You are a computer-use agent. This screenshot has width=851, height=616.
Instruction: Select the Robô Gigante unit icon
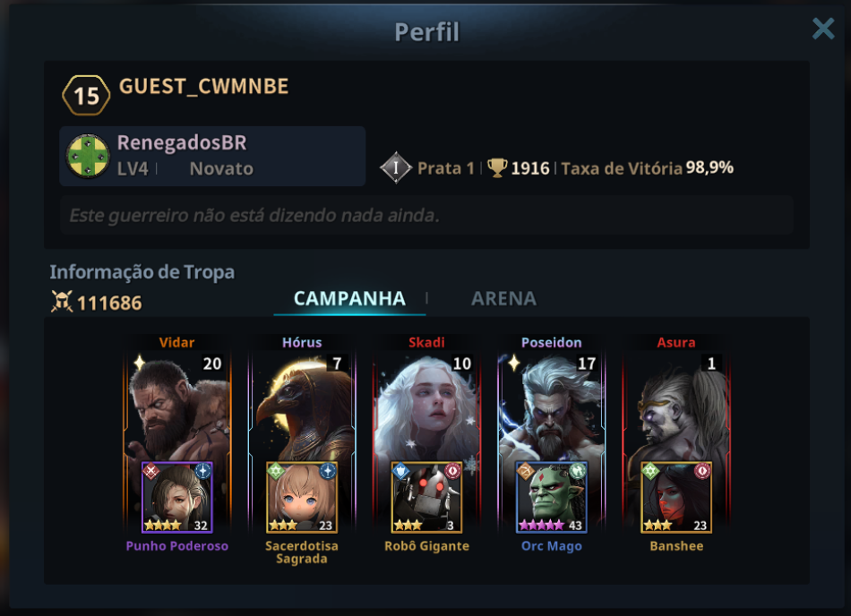tap(426, 497)
